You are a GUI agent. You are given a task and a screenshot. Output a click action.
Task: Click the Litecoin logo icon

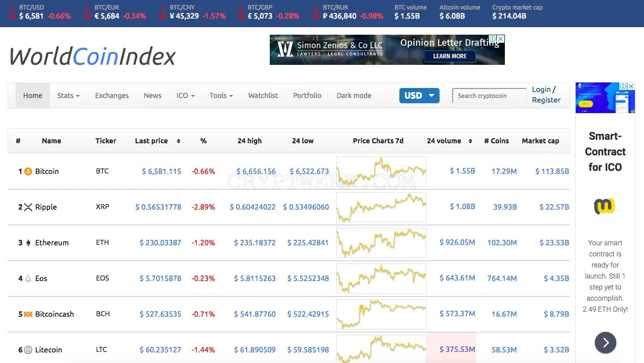[x=28, y=350]
